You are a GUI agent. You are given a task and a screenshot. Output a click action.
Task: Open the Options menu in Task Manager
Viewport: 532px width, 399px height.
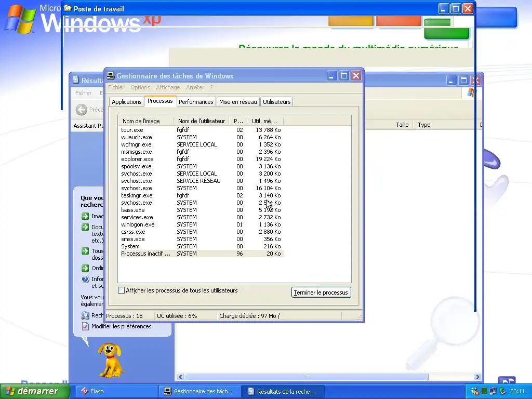click(140, 87)
